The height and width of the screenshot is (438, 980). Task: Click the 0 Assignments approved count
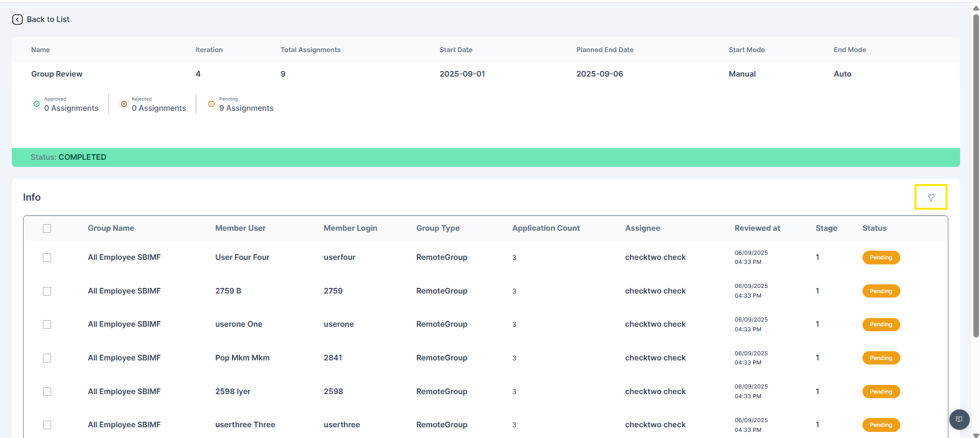click(71, 108)
